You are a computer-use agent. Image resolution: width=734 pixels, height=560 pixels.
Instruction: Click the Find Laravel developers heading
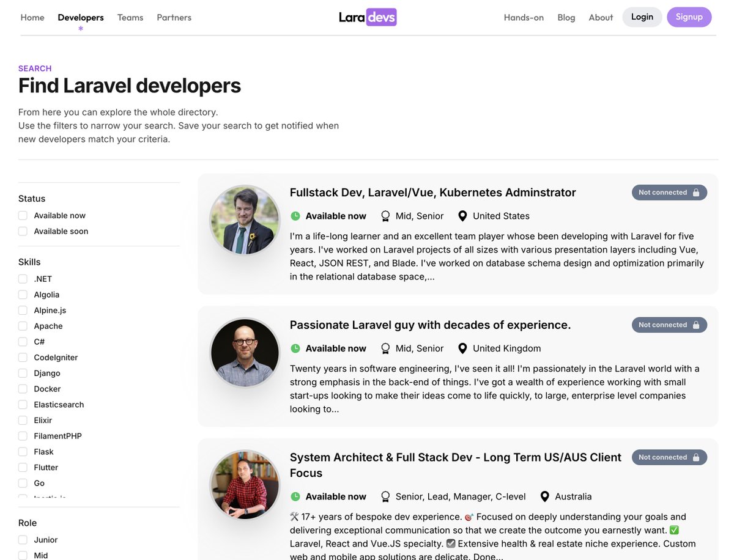[130, 86]
